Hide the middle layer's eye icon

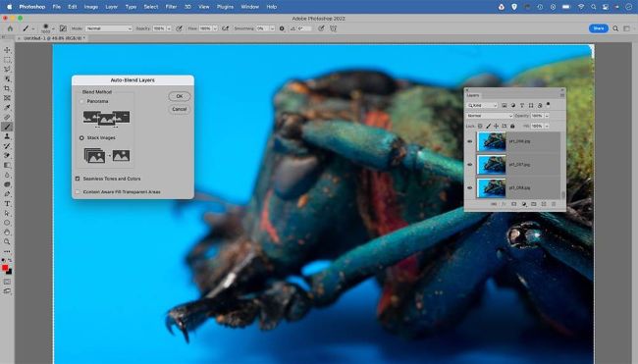point(470,165)
